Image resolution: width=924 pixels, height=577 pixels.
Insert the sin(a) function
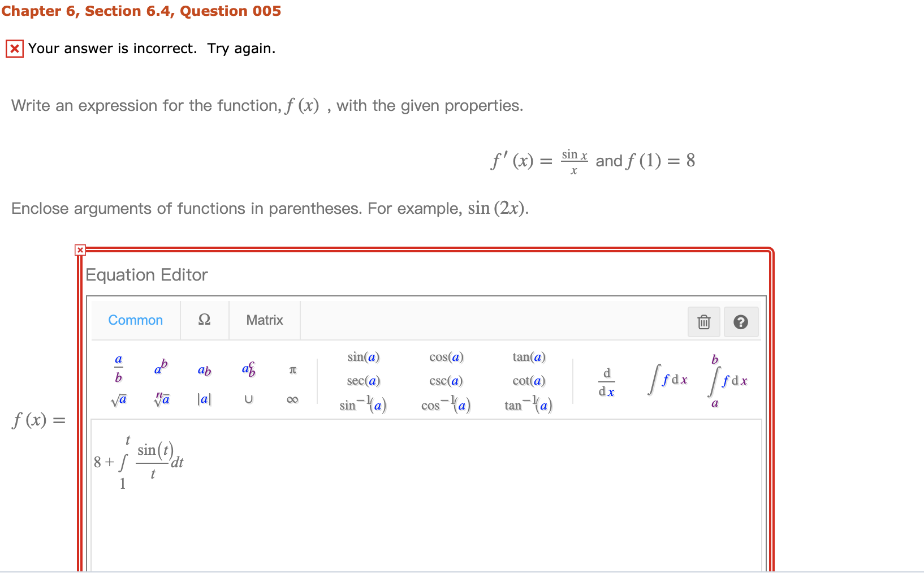click(364, 357)
